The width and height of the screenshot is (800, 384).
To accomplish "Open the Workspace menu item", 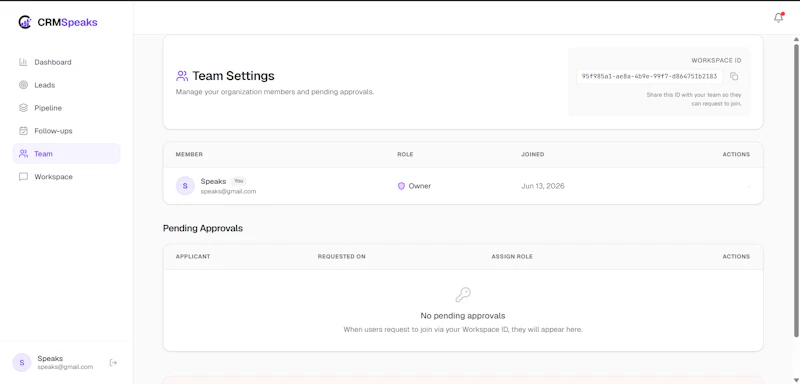I will [x=66, y=176].
